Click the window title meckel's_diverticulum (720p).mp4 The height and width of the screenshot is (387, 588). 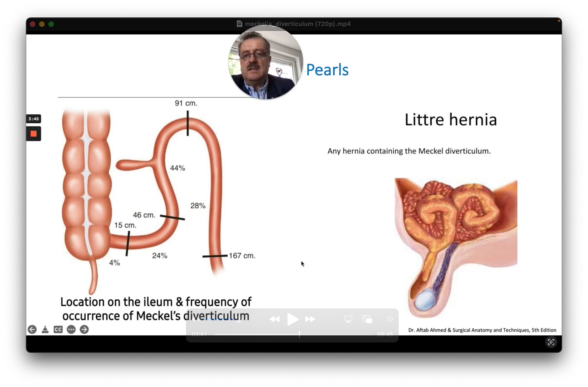(298, 24)
